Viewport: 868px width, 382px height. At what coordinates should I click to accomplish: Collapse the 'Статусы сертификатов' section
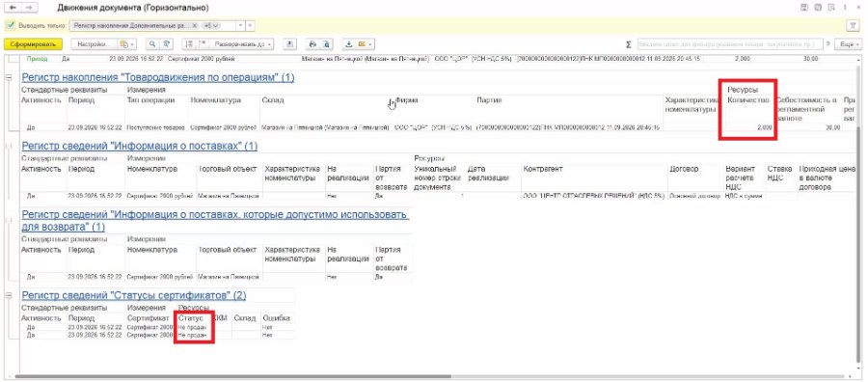pyautogui.click(x=9, y=296)
